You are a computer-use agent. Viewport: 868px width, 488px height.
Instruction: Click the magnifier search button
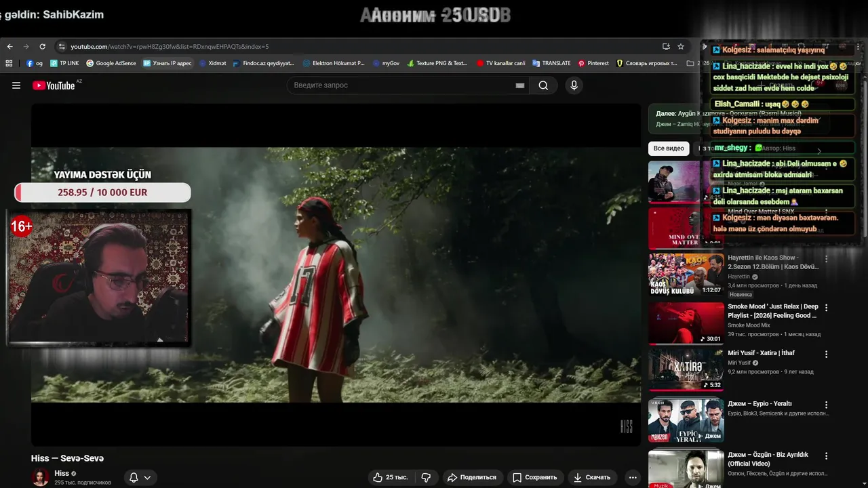(543, 85)
